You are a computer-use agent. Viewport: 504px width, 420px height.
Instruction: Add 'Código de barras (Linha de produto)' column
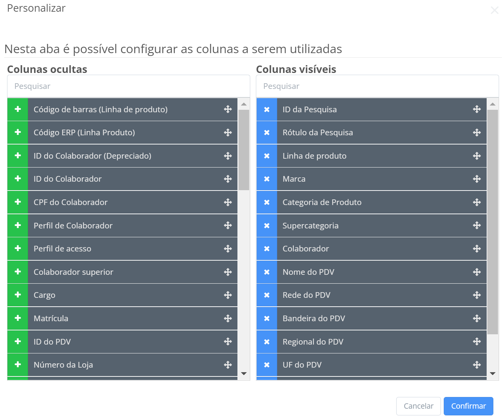click(18, 109)
